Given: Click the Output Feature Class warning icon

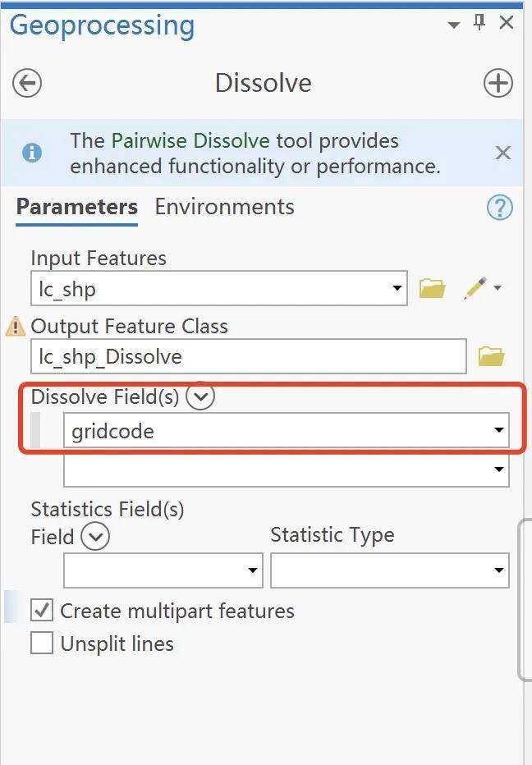Looking at the screenshot, I should [x=16, y=327].
